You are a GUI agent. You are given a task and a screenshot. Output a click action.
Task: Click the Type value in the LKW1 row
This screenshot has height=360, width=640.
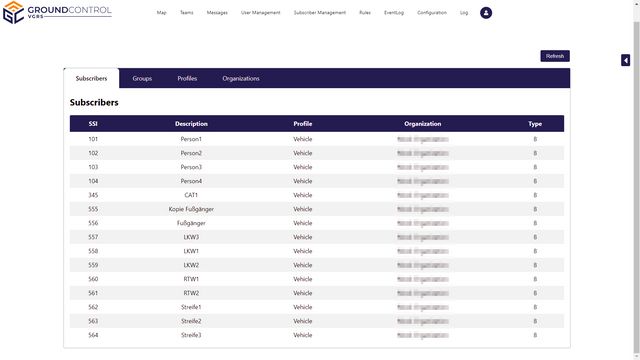click(x=535, y=251)
